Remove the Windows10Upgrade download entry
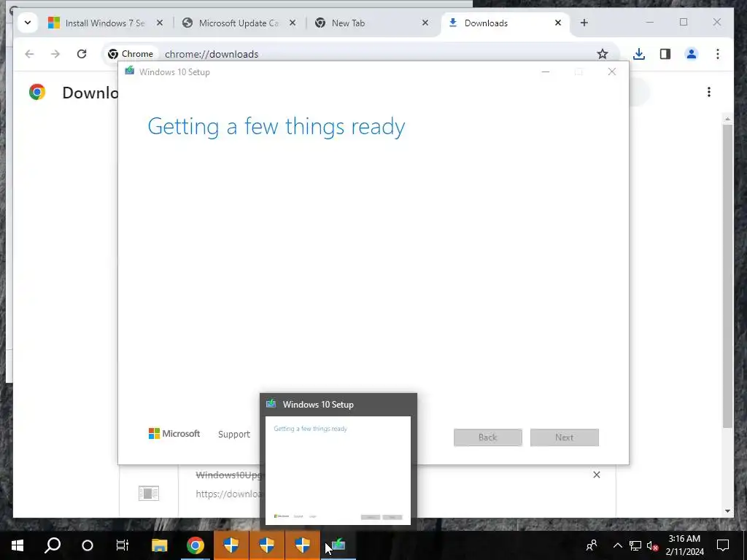 point(597,475)
